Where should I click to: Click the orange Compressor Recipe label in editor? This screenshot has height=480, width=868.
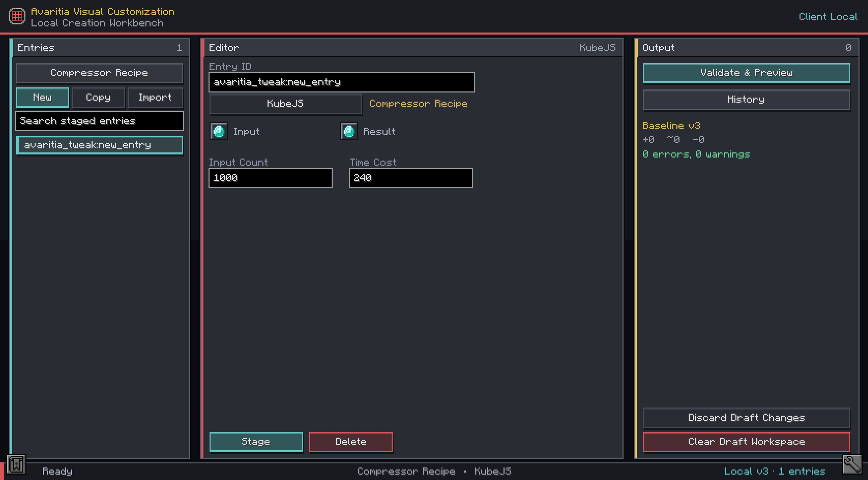pyautogui.click(x=418, y=104)
